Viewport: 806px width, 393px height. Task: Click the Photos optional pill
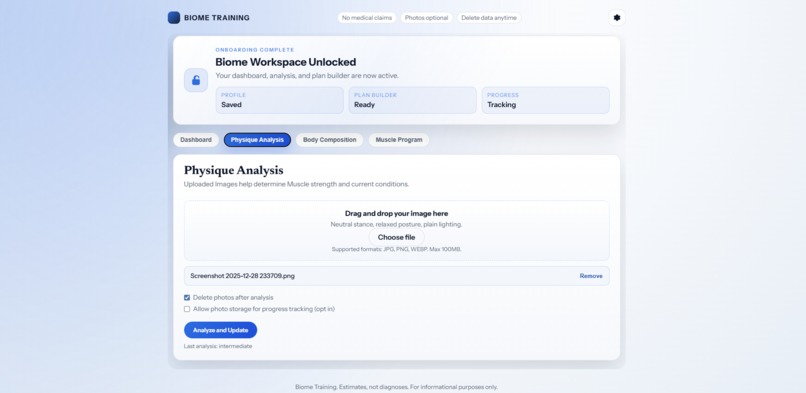(x=427, y=17)
